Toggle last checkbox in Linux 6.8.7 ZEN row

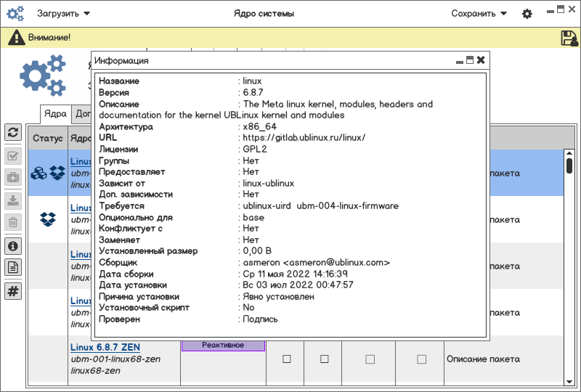click(x=421, y=359)
